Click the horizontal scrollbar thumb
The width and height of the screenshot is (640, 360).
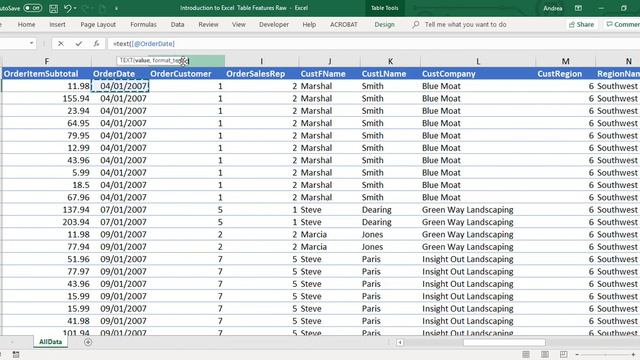[x=504, y=342]
